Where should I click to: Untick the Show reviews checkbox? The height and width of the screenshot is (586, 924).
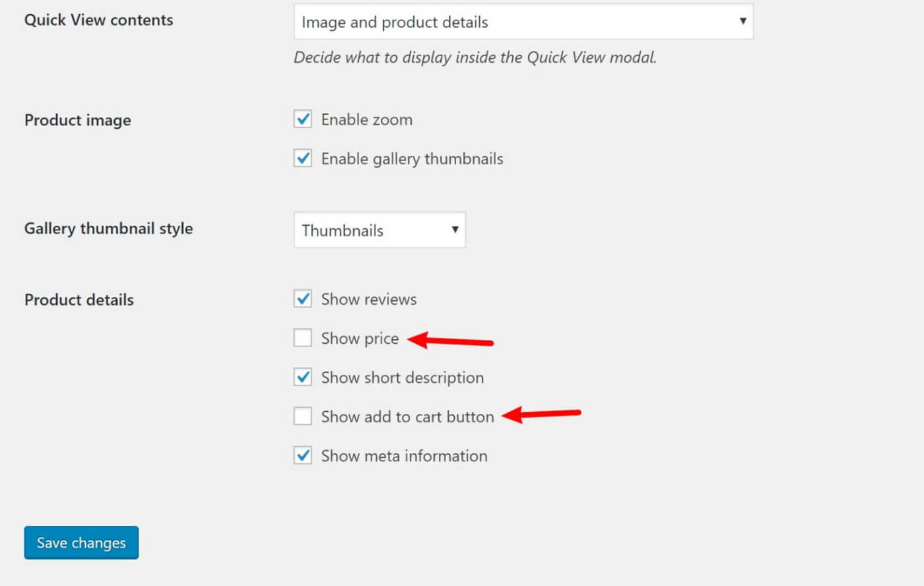[303, 299]
